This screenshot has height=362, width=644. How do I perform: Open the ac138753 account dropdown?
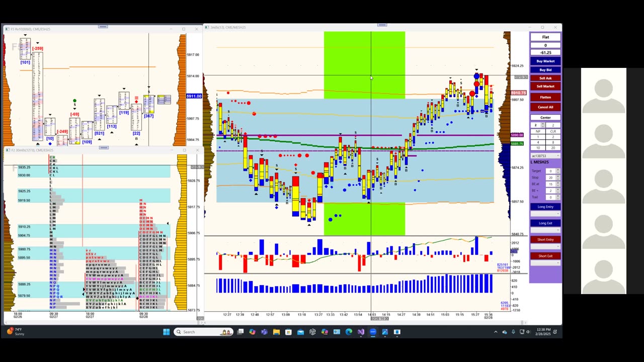point(545,156)
